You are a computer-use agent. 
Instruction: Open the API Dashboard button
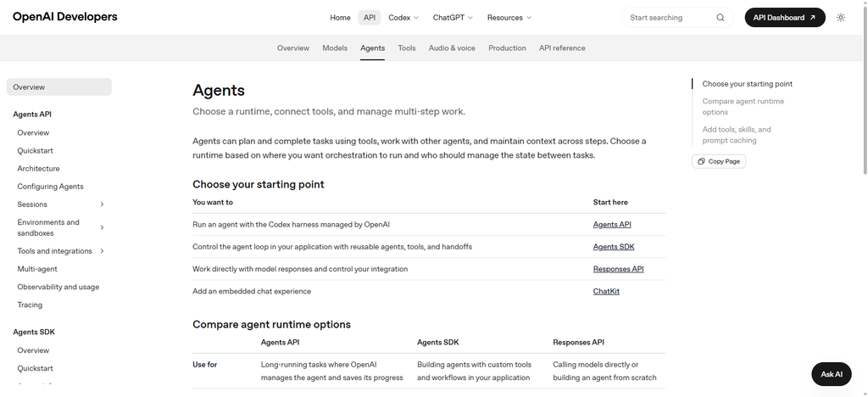[x=785, y=18]
